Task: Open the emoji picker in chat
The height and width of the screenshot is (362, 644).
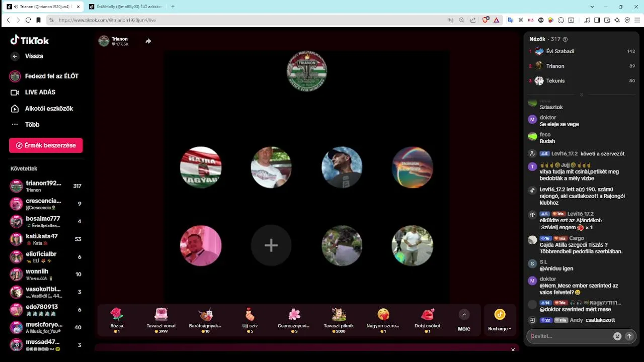Action: coord(617,336)
